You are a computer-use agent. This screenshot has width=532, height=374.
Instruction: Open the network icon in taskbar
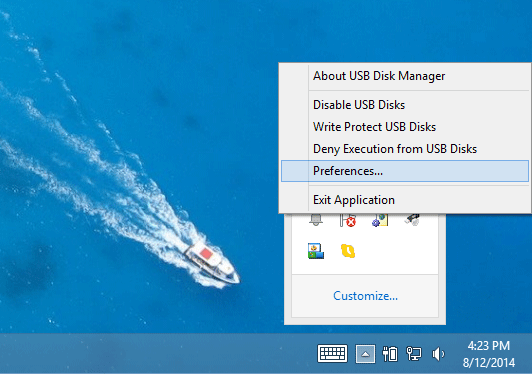pyautogui.click(x=414, y=354)
